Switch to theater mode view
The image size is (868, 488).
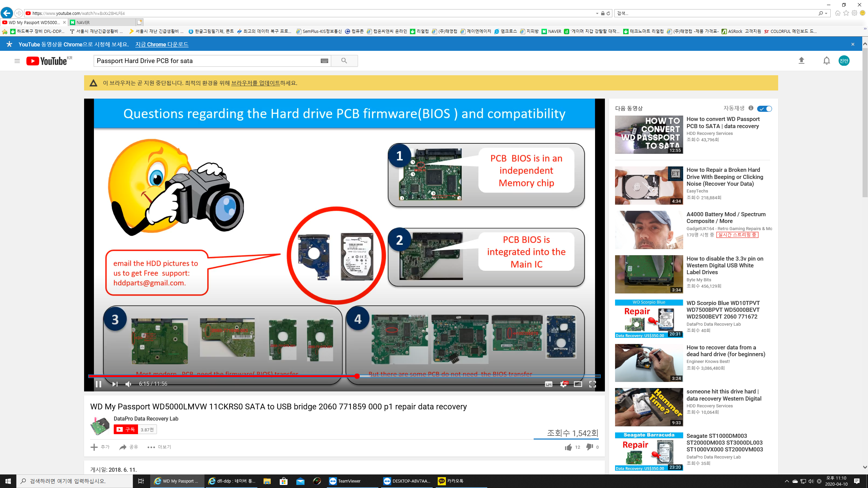[x=578, y=384]
